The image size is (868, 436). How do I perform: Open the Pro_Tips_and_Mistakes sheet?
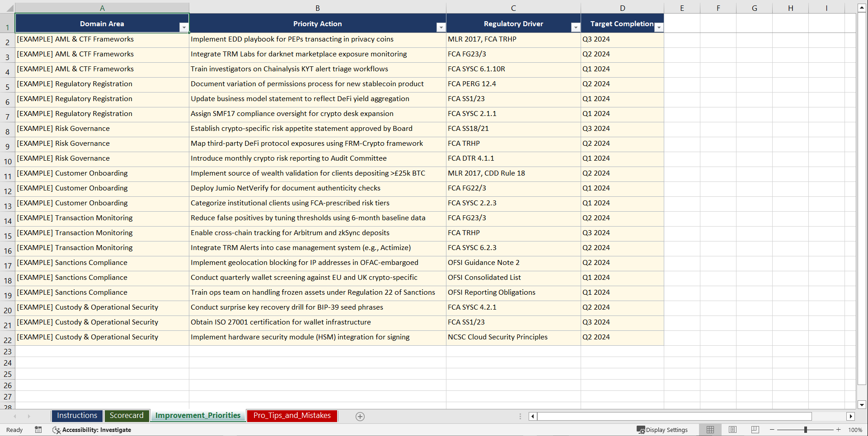click(291, 416)
